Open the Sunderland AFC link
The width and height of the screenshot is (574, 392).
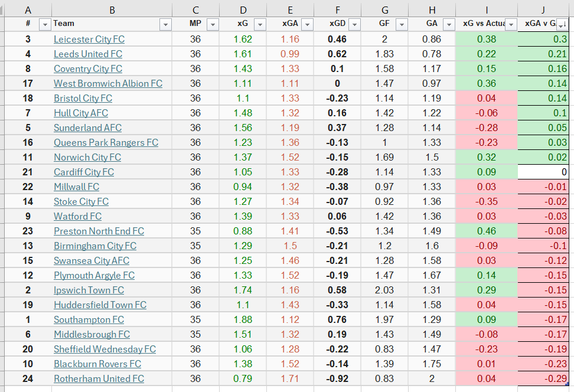coord(87,128)
